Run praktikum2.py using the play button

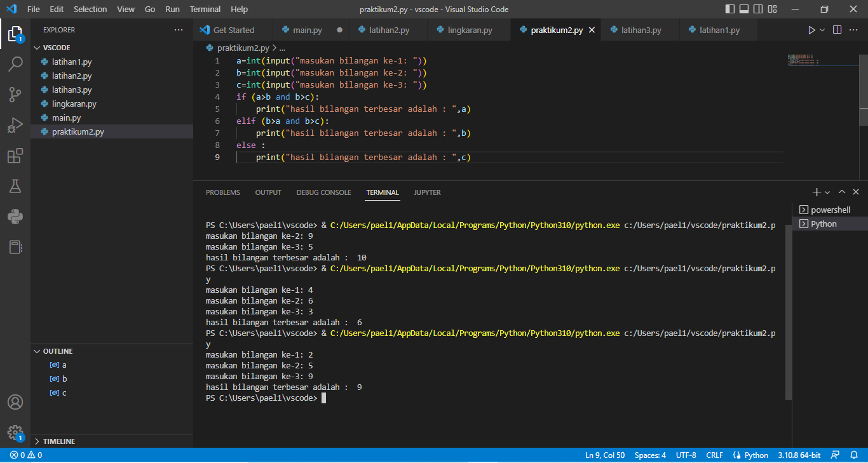[811, 29]
